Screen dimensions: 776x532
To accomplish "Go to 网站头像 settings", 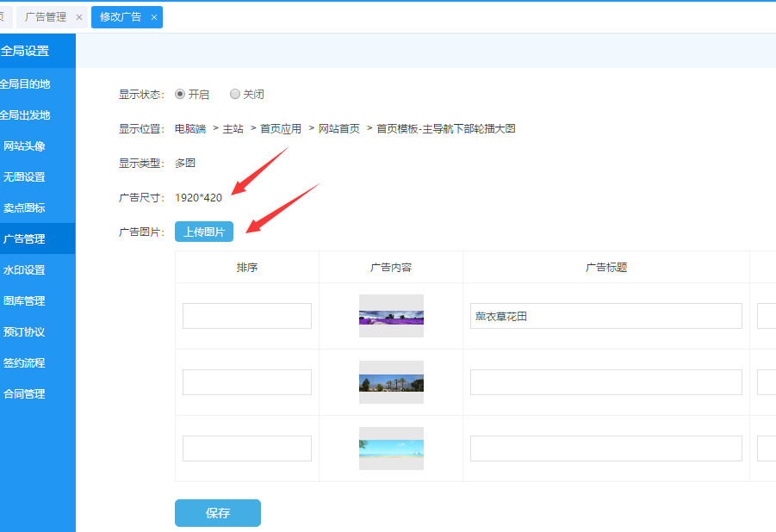I will (24, 146).
